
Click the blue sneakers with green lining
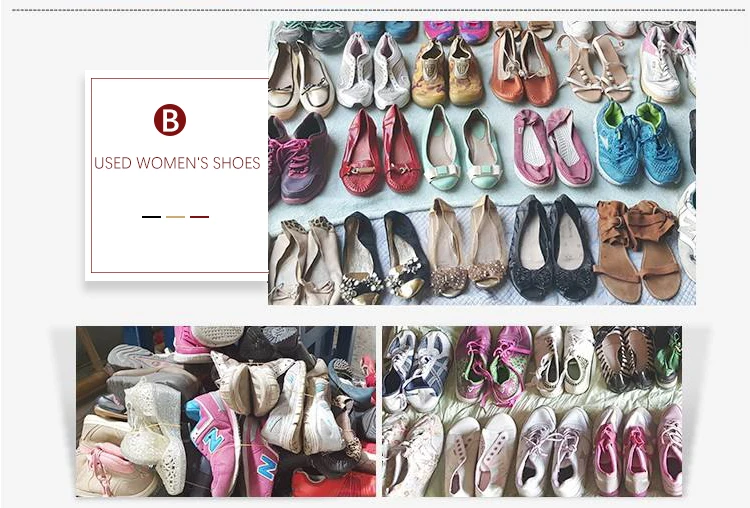coord(638,143)
